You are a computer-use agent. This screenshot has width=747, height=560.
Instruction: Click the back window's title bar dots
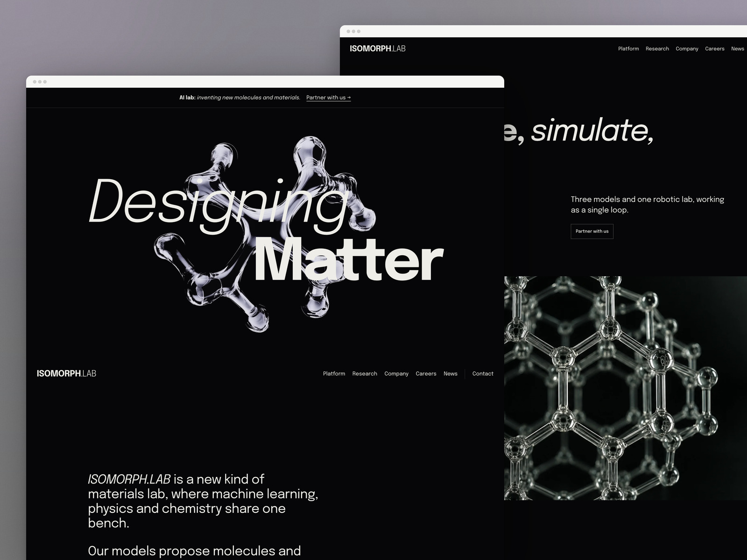[x=353, y=31]
